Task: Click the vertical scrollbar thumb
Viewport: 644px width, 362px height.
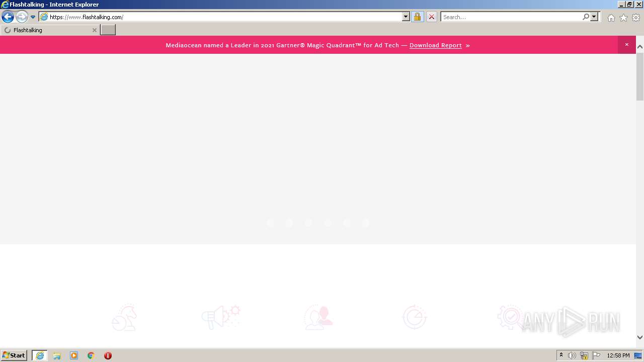Action: click(x=640, y=76)
